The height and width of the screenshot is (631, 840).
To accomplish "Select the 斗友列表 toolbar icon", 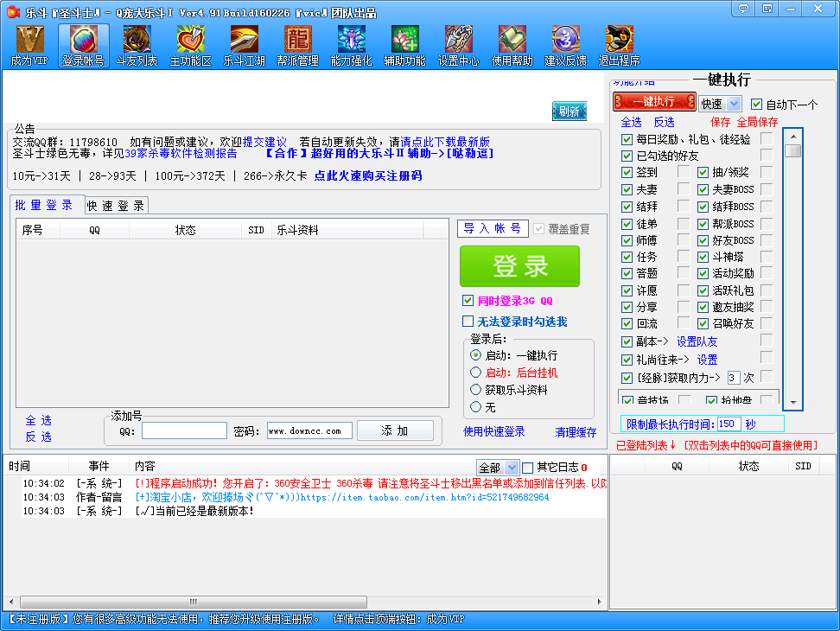I will [137, 45].
